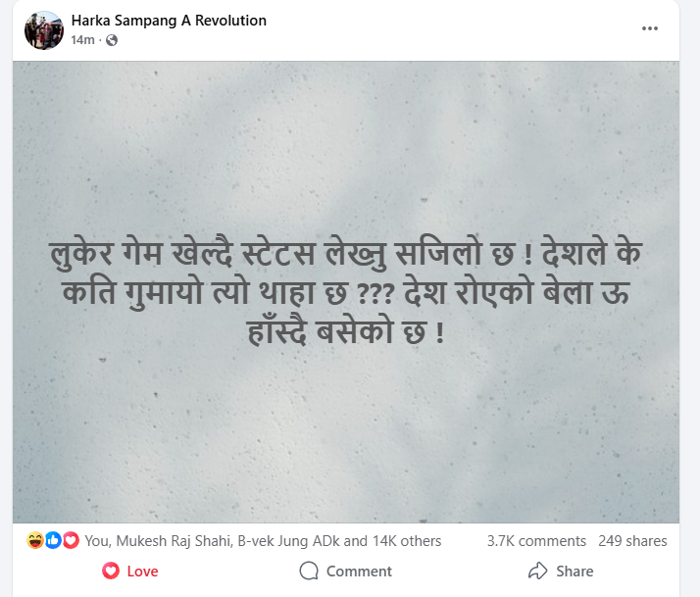The width and height of the screenshot is (700, 597).
Task: Open the 3.7K comments link
Action: click(536, 541)
